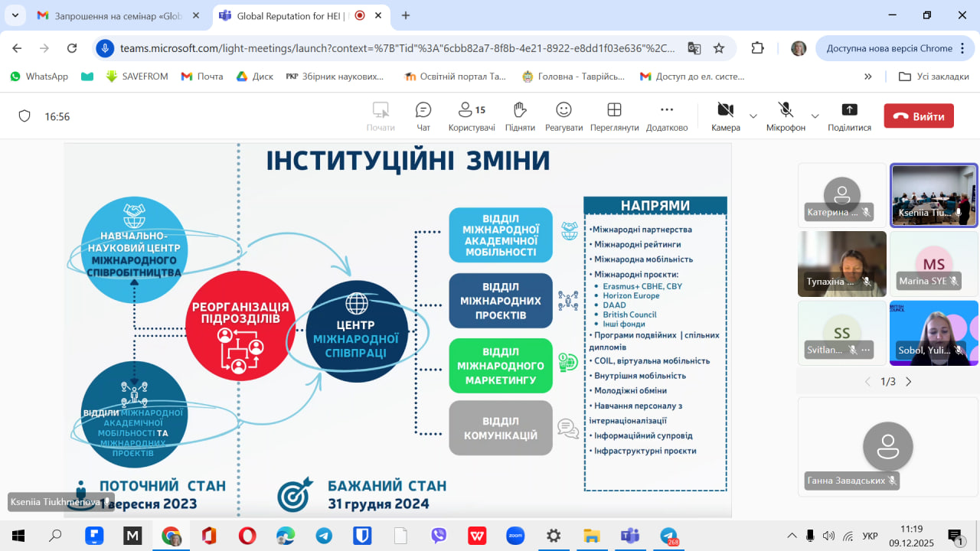
Task: Expand camera options dropdown arrow
Action: (753, 116)
